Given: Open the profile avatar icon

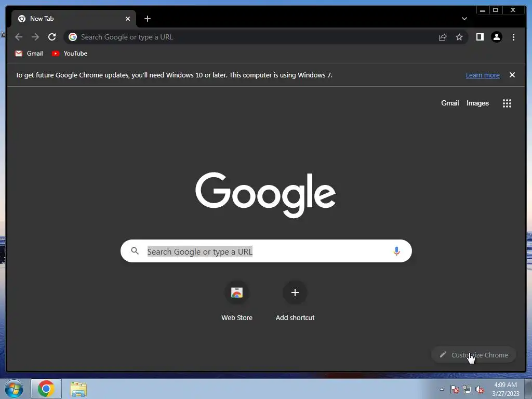Looking at the screenshot, I should click(496, 37).
